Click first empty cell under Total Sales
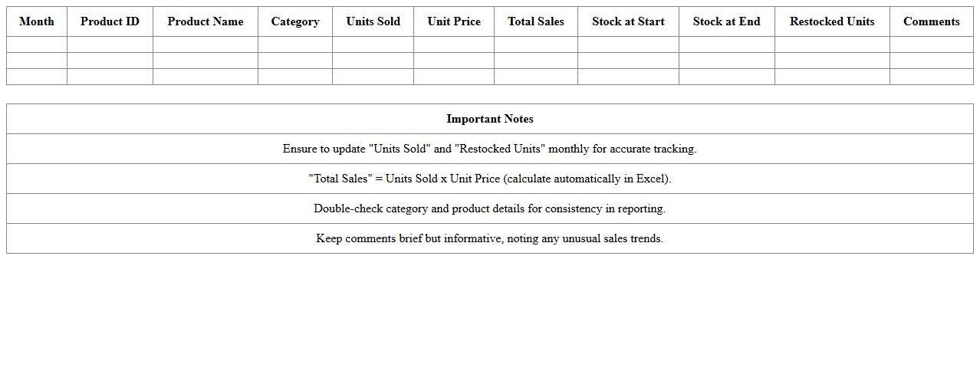980x384 pixels. pyautogui.click(x=536, y=44)
